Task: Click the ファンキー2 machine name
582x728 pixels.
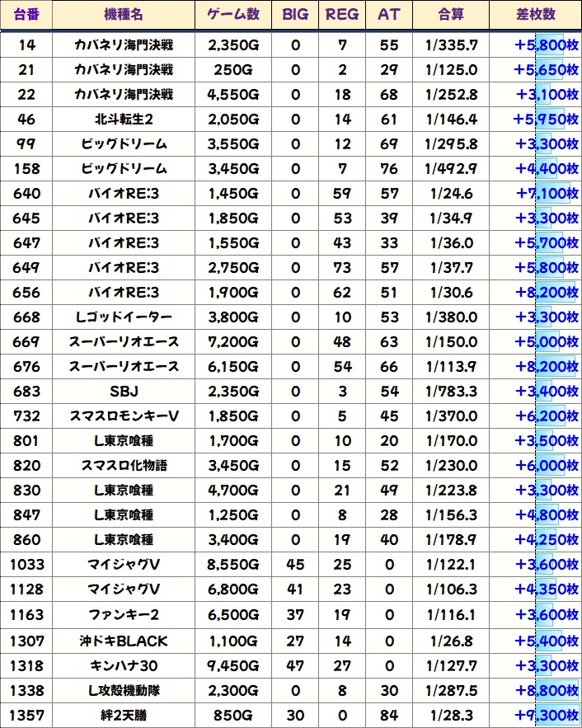Action: coord(124,615)
